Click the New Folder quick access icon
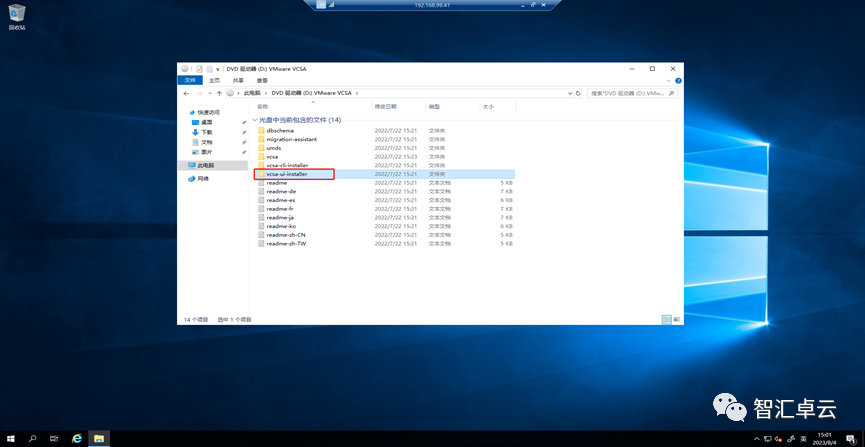 click(x=209, y=69)
